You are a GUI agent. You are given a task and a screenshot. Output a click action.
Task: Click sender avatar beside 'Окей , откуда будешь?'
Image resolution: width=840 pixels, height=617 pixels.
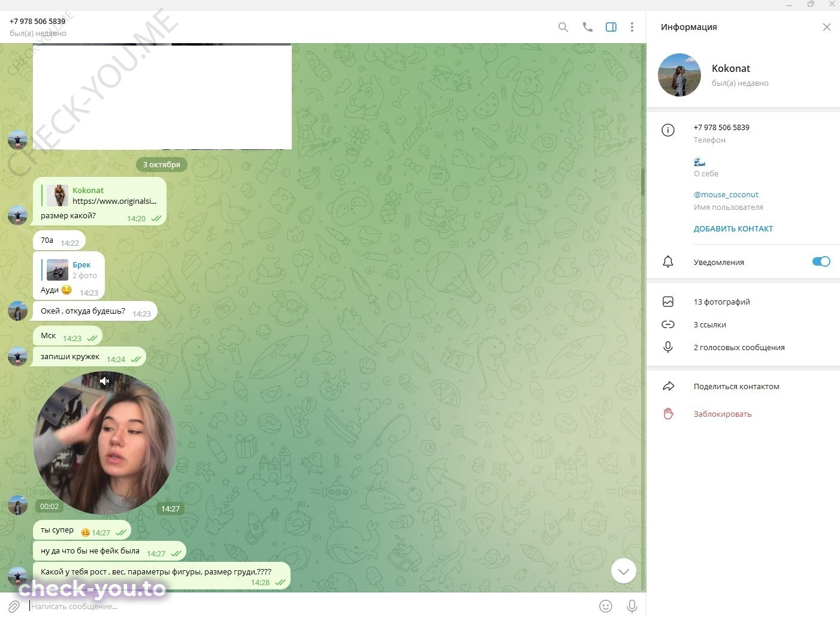(17, 311)
